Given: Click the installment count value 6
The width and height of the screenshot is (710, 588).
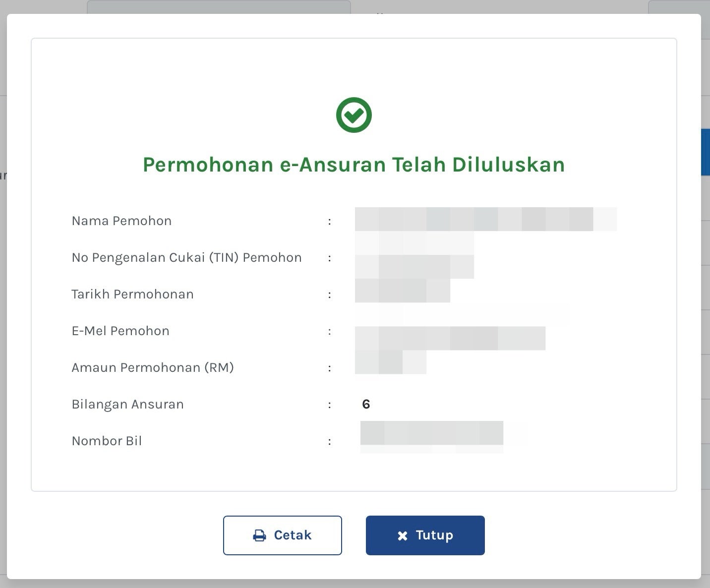Looking at the screenshot, I should [x=366, y=404].
